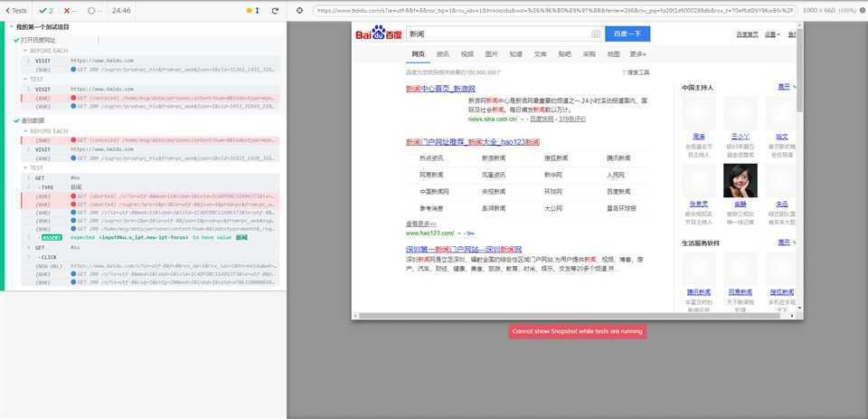
Task: Select the first red canceled XHR log row
Action: pos(150,98)
